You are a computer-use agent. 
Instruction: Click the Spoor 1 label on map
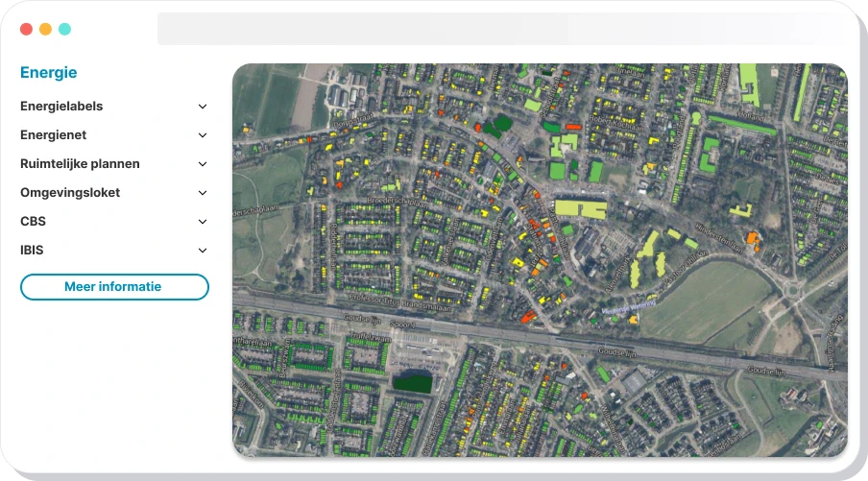tap(402, 325)
